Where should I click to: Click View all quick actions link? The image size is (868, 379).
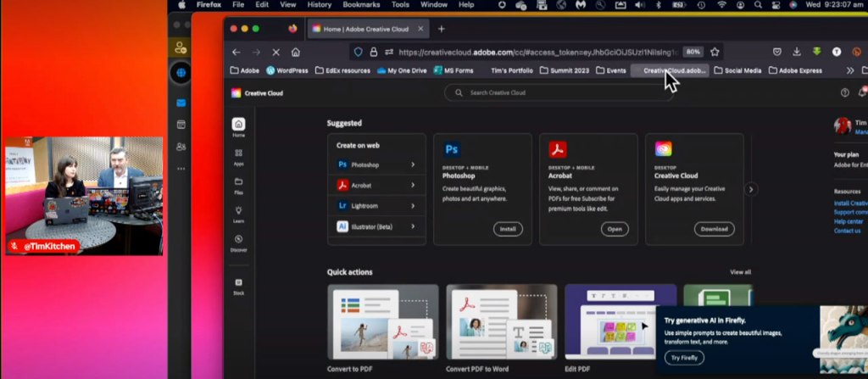tap(740, 272)
